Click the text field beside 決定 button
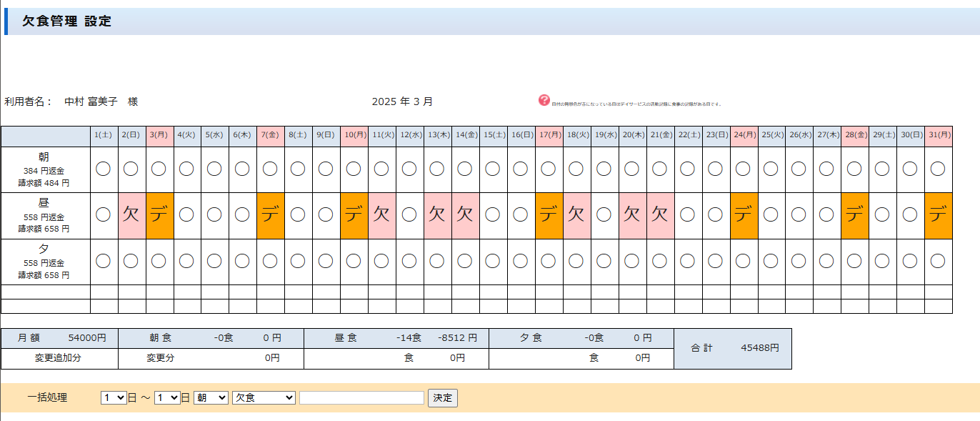 click(361, 397)
